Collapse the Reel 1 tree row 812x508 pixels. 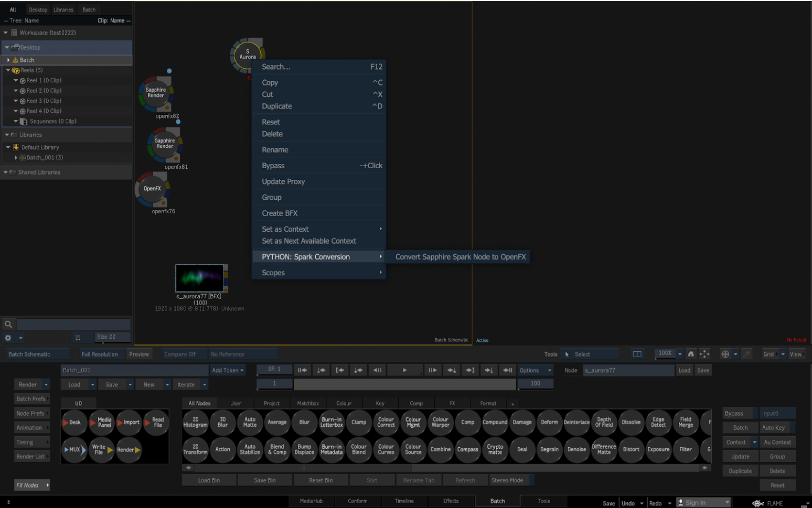(x=16, y=80)
